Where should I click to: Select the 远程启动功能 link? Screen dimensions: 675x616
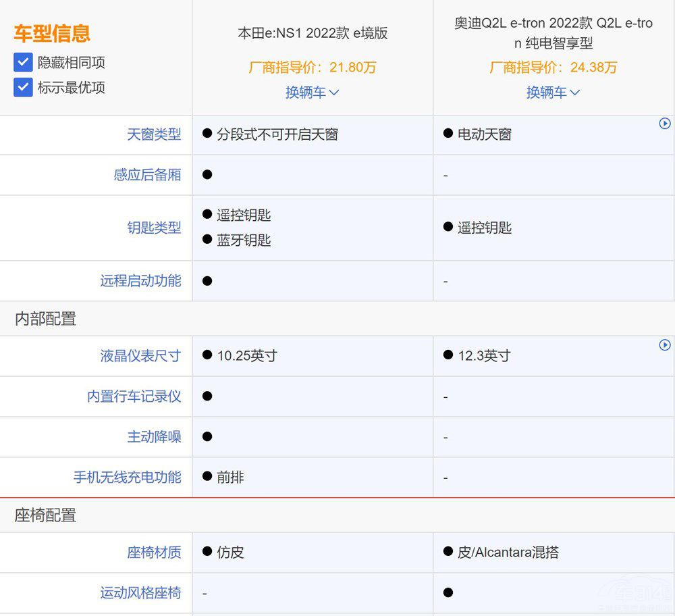click(x=140, y=281)
